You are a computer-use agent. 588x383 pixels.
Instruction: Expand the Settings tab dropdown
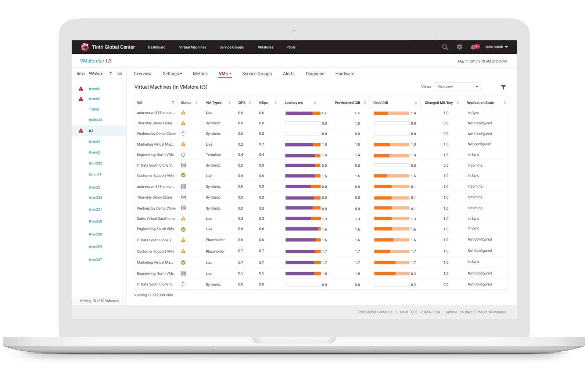(172, 74)
